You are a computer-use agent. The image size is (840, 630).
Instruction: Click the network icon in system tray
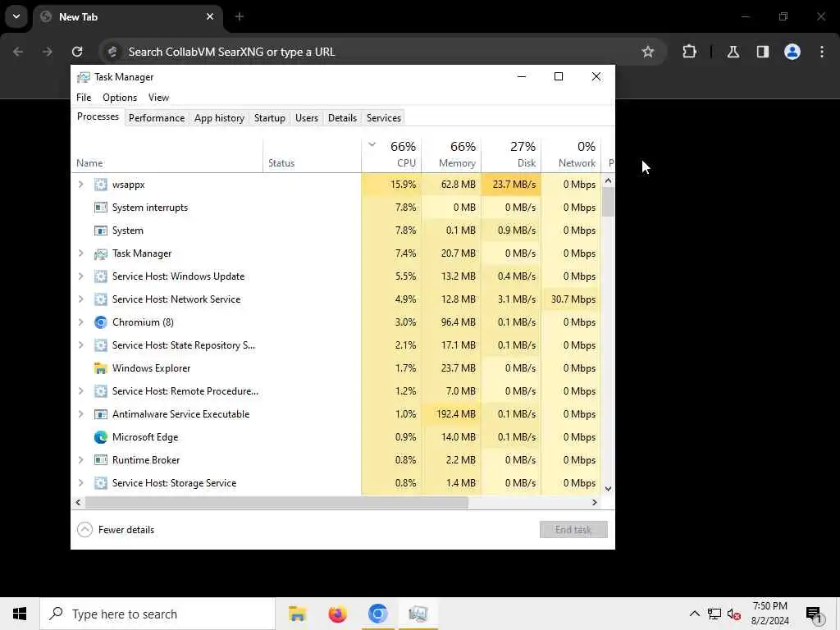(714, 614)
